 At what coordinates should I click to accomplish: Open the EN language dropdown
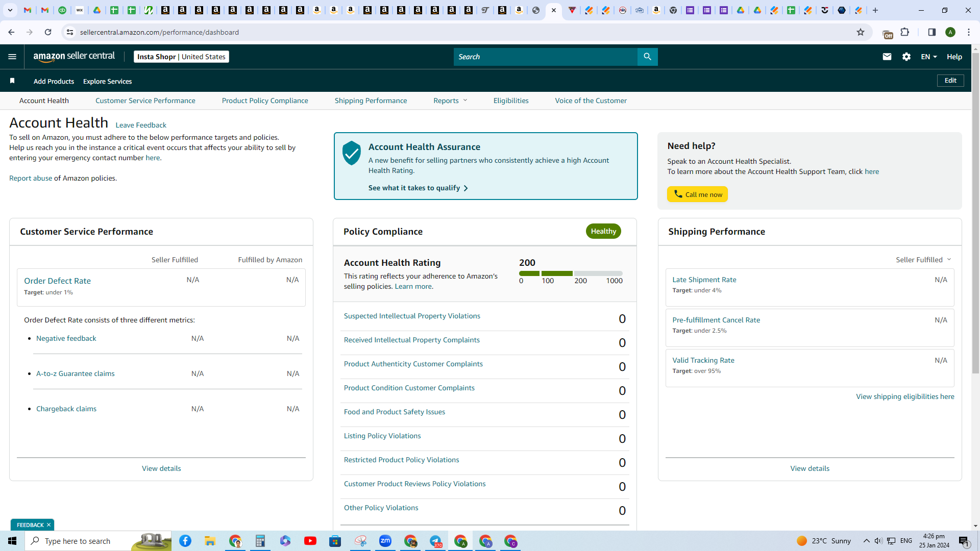pos(929,57)
